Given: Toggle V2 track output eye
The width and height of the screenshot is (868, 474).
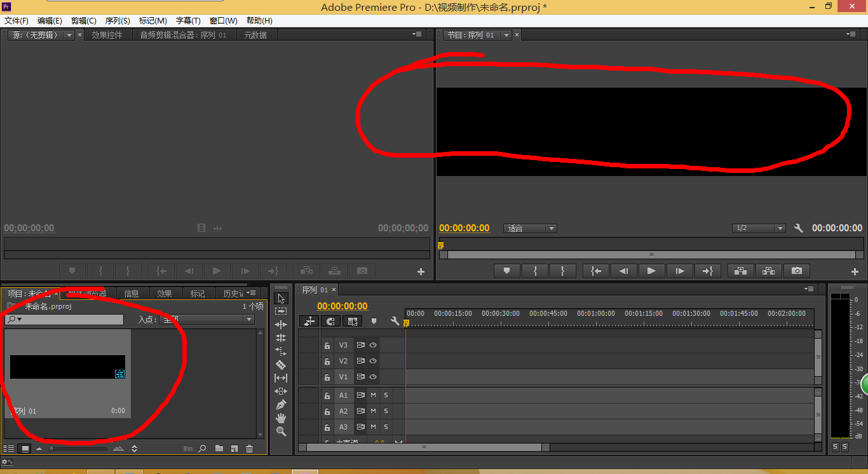Looking at the screenshot, I should [373, 361].
